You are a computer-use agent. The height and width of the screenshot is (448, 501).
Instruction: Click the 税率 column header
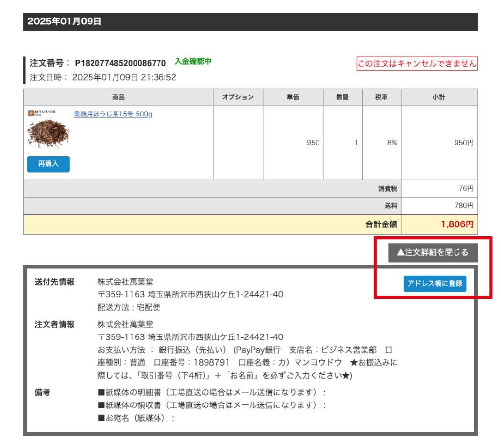(x=382, y=97)
